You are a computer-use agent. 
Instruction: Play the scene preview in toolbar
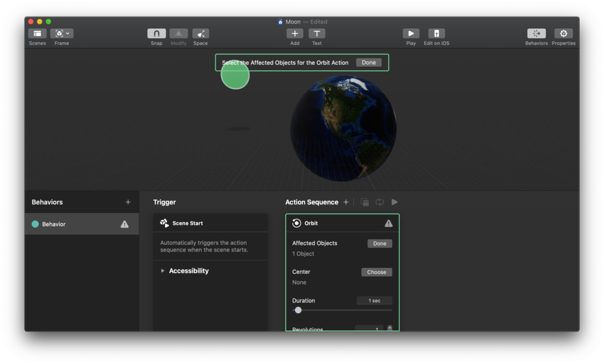point(411,34)
